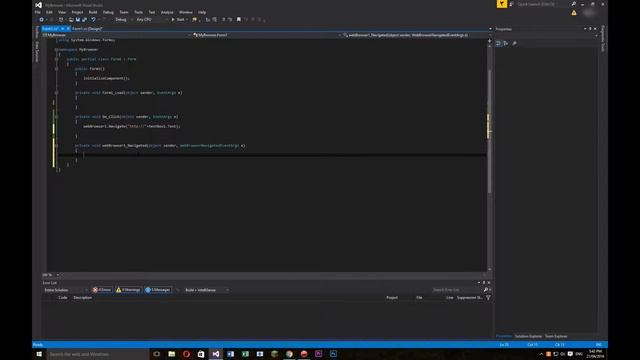This screenshot has height=360, width=640.
Task: Open the Any CPU platform dropdown
Action: pyautogui.click(x=152, y=20)
